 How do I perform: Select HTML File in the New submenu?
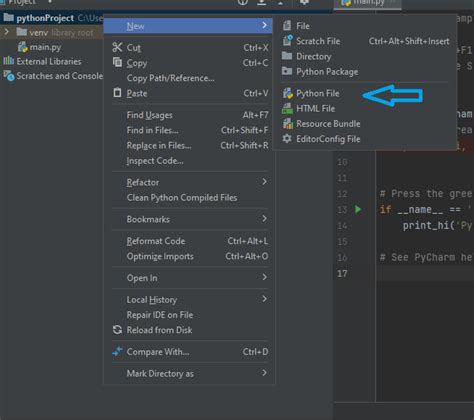364,109
